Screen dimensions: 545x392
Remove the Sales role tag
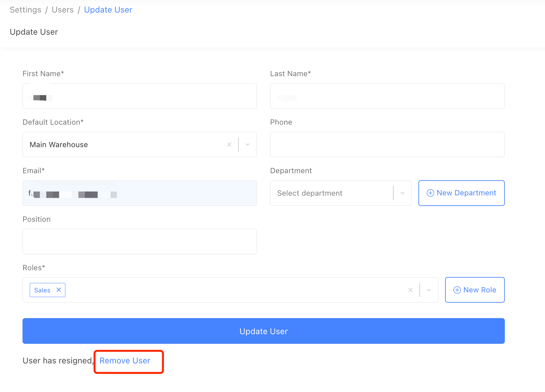coord(59,290)
